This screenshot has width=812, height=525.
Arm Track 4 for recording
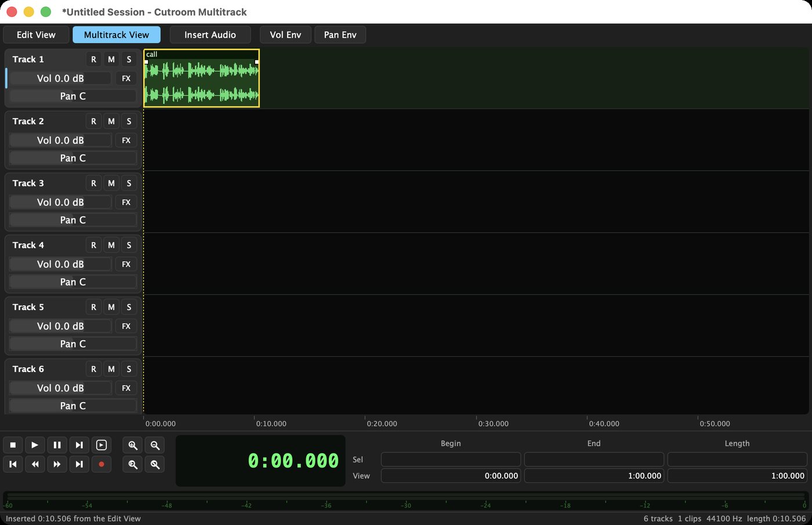[93, 245]
